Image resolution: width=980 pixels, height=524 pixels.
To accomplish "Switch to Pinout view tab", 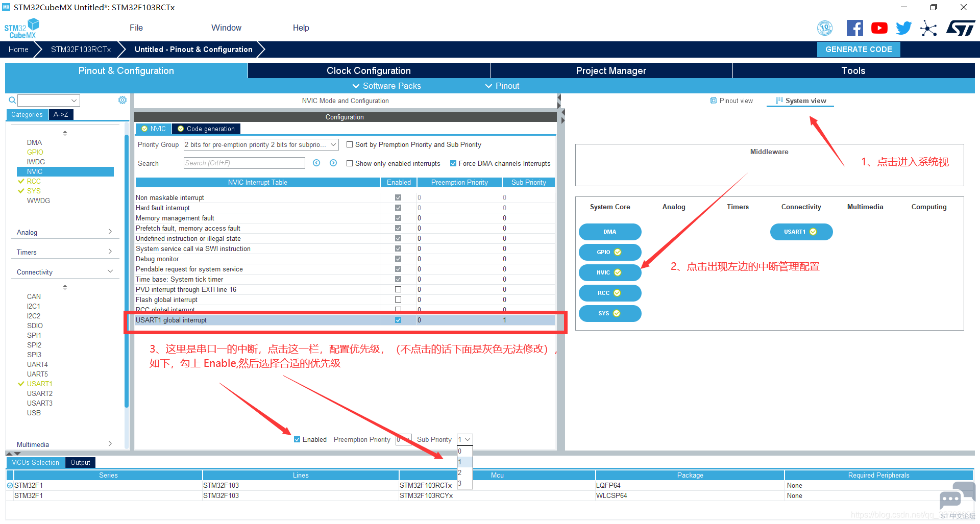I will coord(731,101).
